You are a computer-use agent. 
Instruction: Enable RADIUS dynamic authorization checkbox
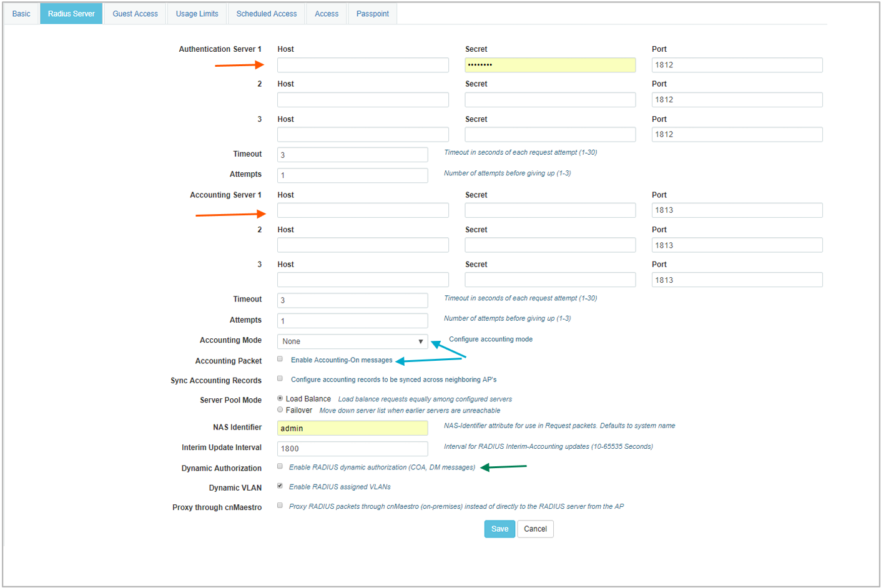tap(280, 466)
